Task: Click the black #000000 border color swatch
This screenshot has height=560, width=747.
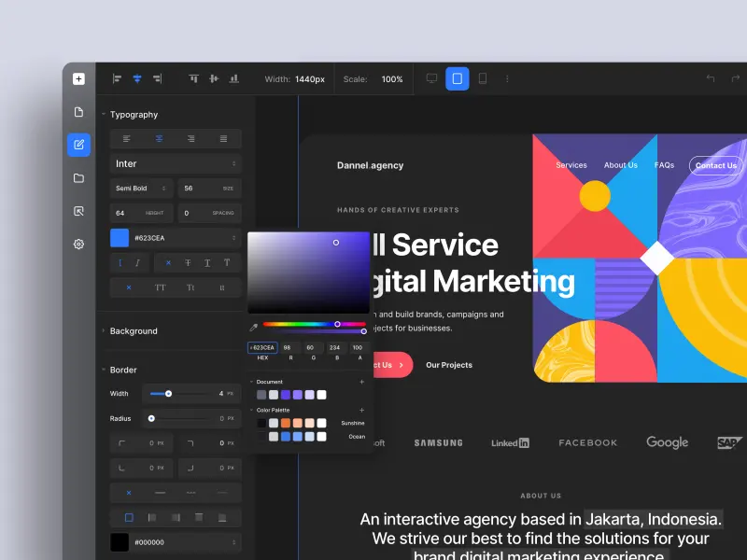Action: coord(120,542)
